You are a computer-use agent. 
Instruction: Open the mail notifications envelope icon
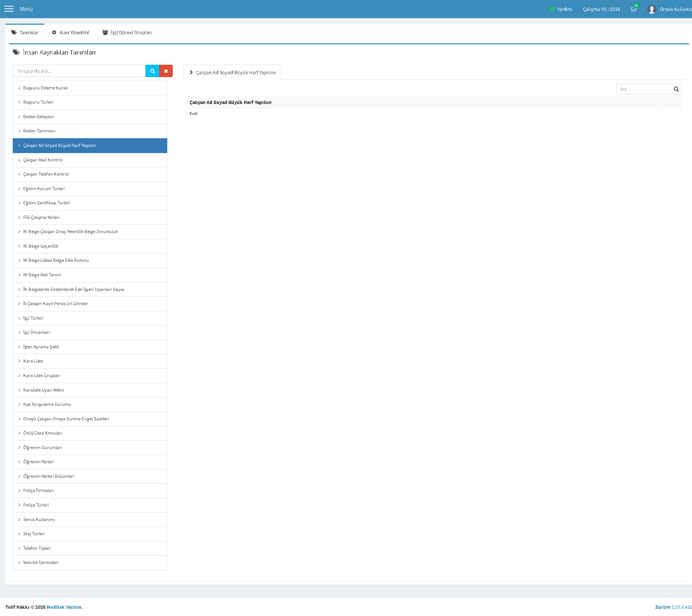[x=634, y=9]
